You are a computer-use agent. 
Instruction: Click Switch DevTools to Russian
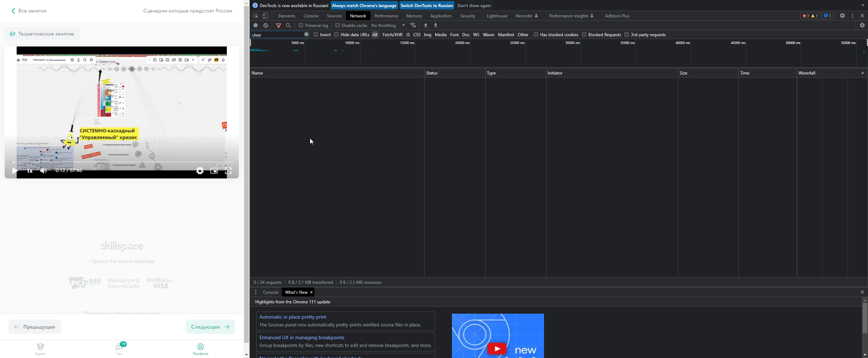coord(426,6)
